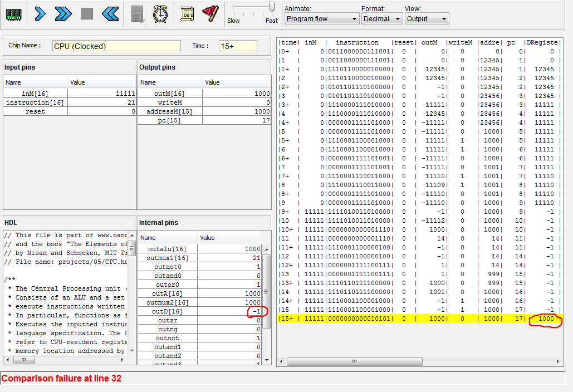Screen dimensions: 573x392
Task: Click the Load Chip icon
Action: [x=13, y=14]
